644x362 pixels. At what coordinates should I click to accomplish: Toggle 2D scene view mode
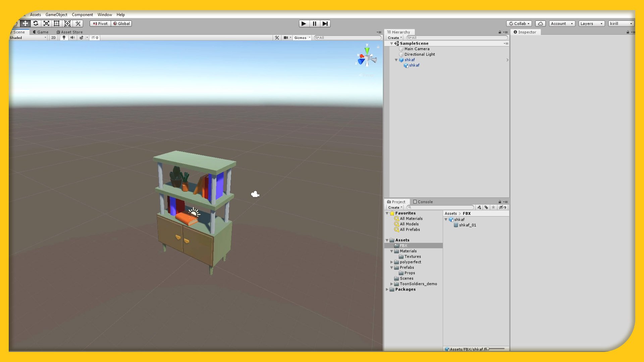click(x=53, y=38)
